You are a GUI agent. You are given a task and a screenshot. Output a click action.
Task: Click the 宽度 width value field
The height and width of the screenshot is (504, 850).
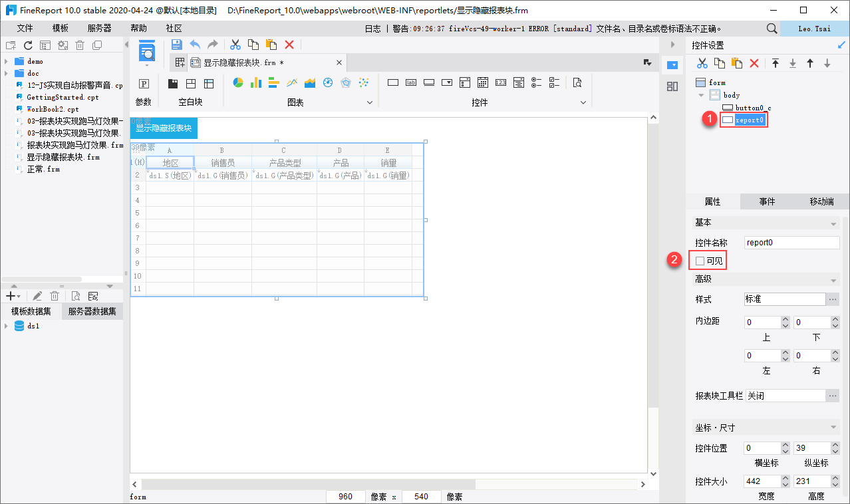point(762,481)
